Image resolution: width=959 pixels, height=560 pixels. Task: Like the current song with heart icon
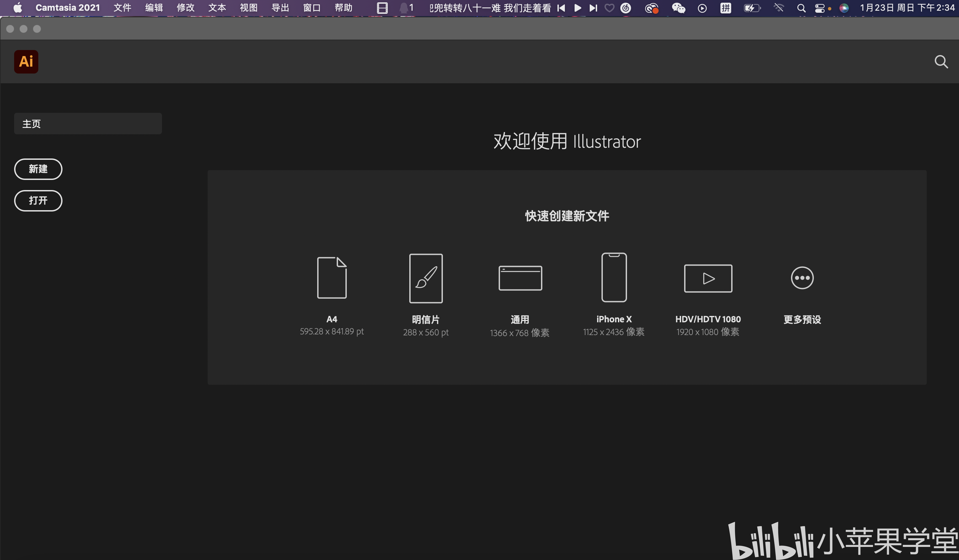coord(609,8)
